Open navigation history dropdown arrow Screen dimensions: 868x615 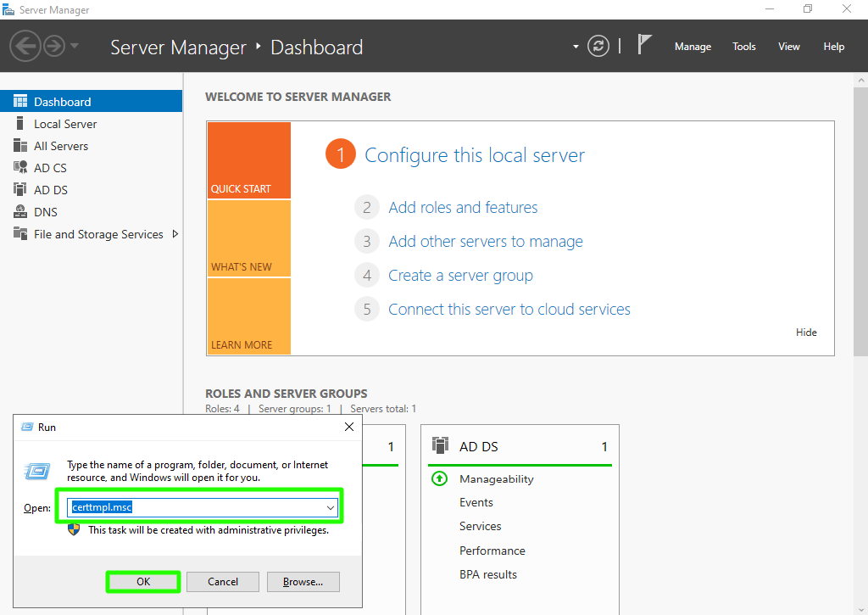point(75,46)
